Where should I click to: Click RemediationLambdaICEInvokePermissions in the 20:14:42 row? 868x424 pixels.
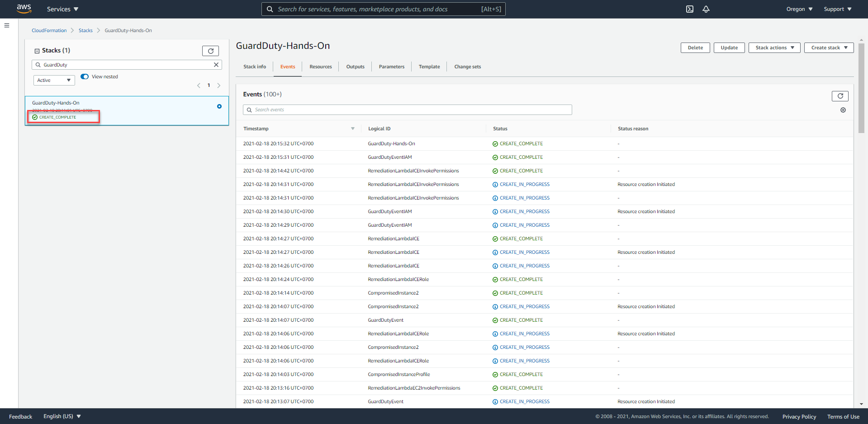point(413,171)
